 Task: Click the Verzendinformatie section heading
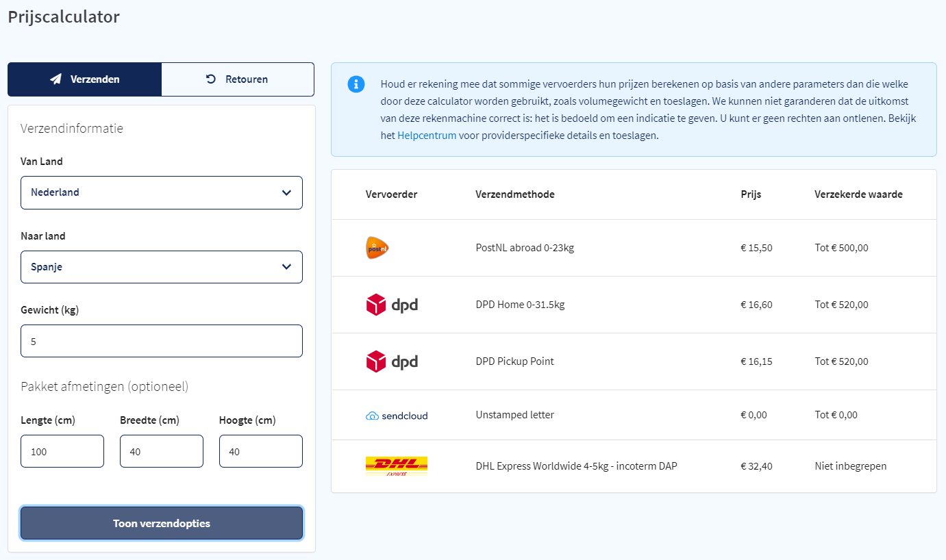click(72, 128)
